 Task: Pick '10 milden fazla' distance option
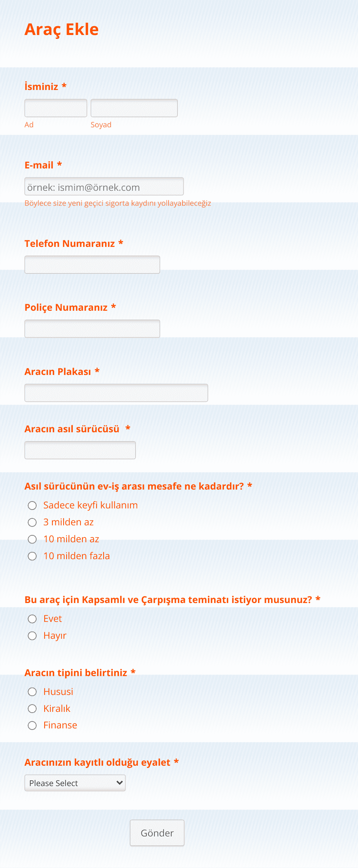click(32, 556)
